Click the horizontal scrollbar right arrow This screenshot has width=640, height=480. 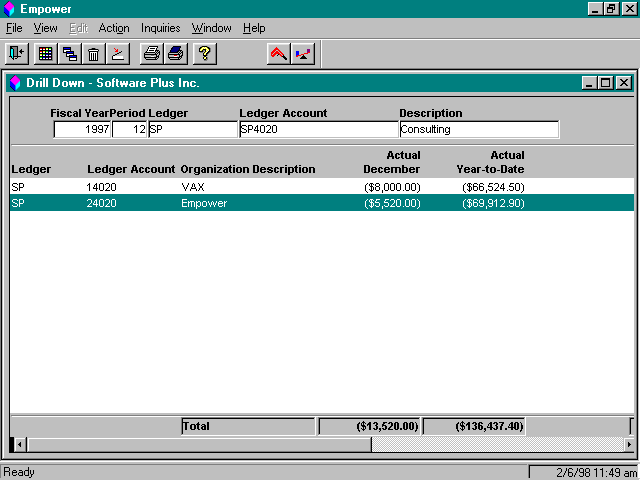(629, 444)
